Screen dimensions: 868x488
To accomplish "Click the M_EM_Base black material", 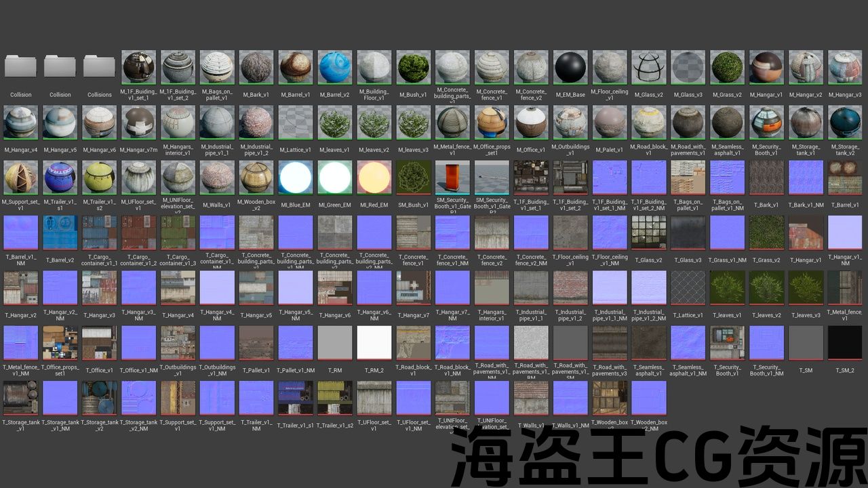I will tap(570, 67).
